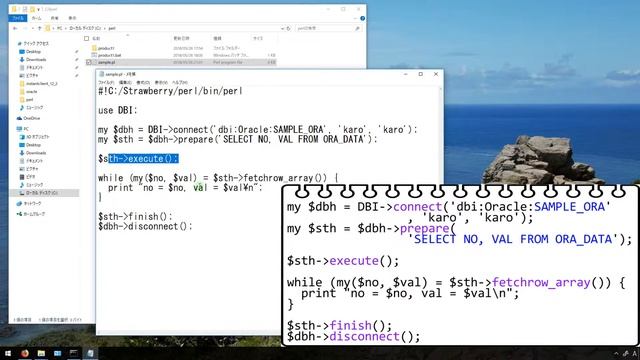Sort files by the 名前 column
Image resolution: width=640 pixels, height=360 pixels.
click(96, 38)
